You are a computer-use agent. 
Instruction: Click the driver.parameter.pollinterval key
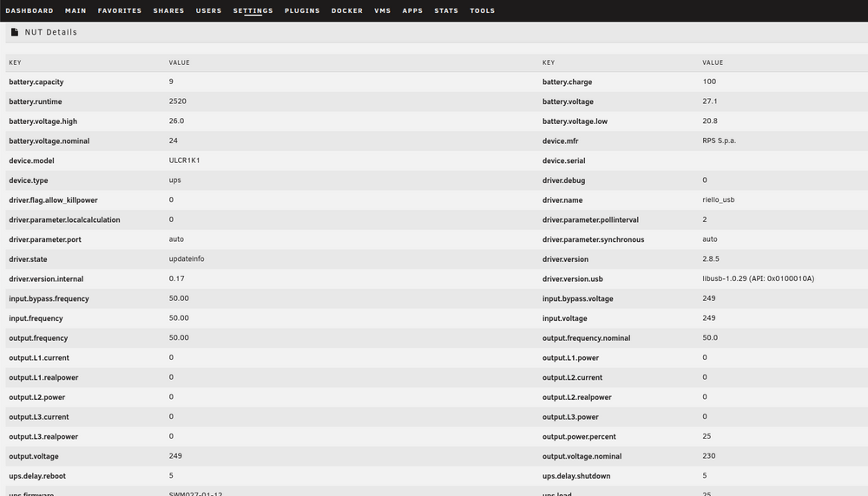pyautogui.click(x=590, y=220)
